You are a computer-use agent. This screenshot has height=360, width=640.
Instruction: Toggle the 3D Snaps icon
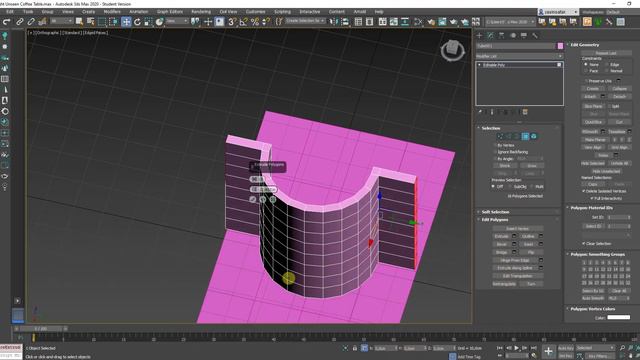(x=232, y=22)
